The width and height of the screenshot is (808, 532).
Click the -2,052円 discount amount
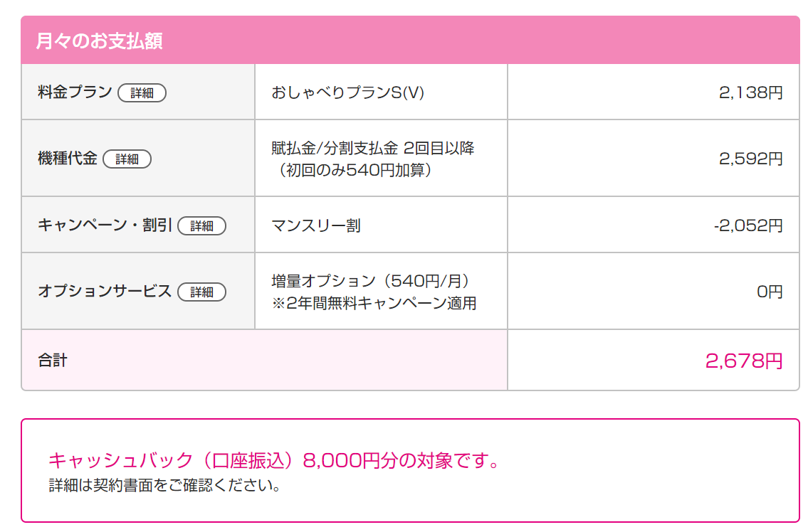coord(748,225)
